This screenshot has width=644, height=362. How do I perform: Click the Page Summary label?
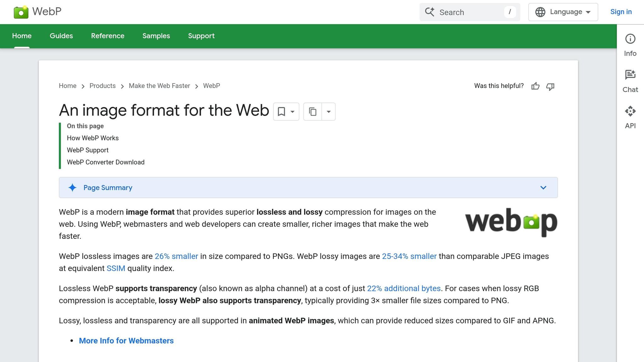[108, 188]
